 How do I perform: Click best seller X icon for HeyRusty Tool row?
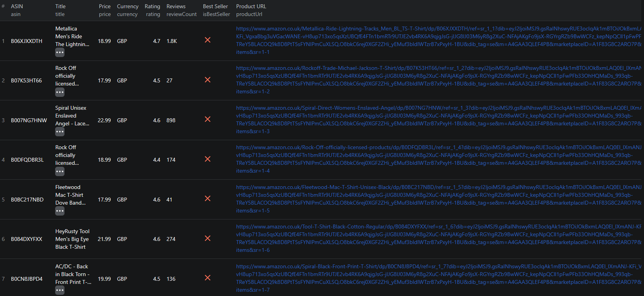[208, 238]
